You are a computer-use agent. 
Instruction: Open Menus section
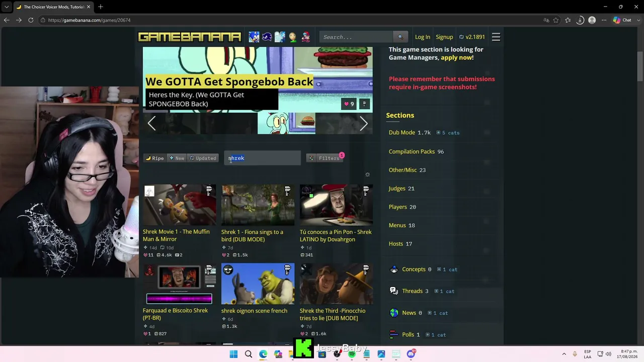point(397,226)
